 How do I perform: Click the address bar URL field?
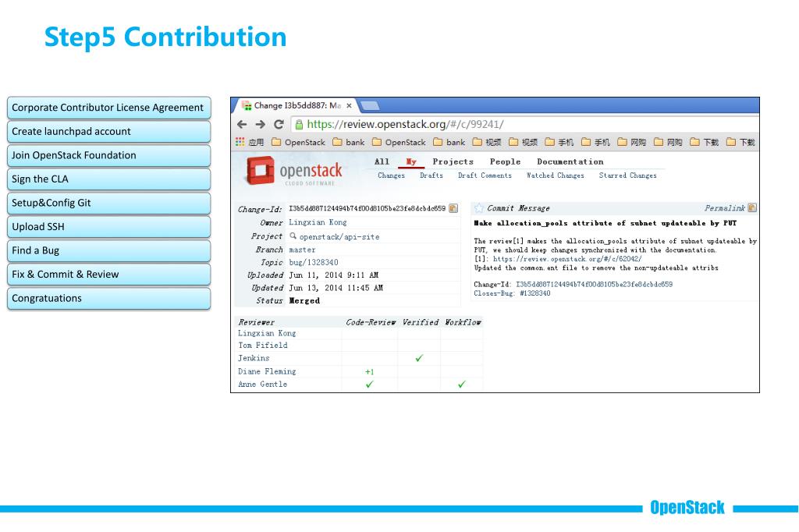pos(525,124)
